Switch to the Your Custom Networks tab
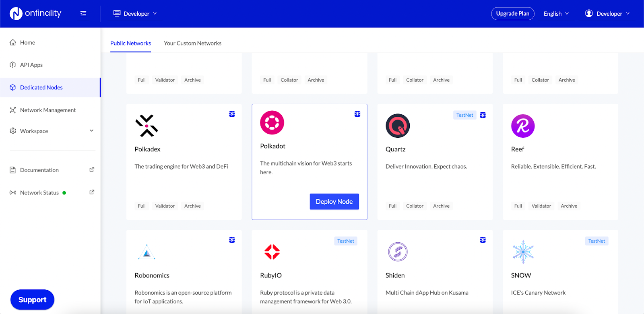This screenshot has width=644, height=314. click(x=192, y=43)
